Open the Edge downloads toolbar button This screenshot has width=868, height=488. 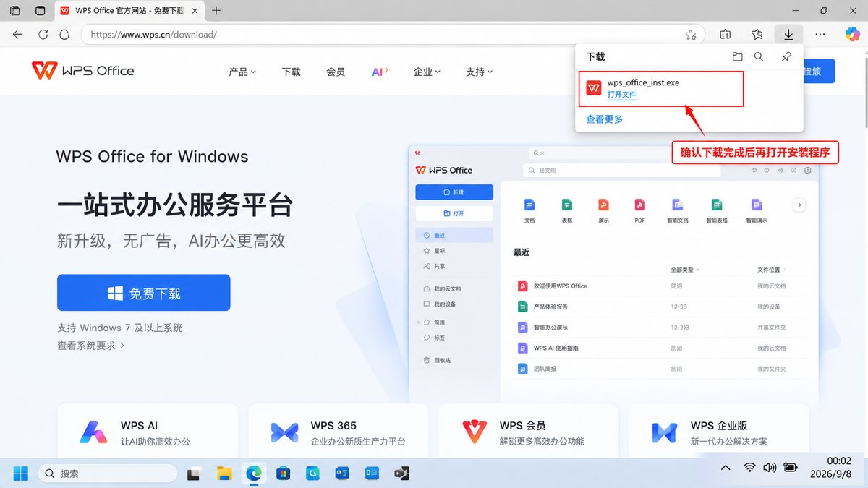point(788,34)
